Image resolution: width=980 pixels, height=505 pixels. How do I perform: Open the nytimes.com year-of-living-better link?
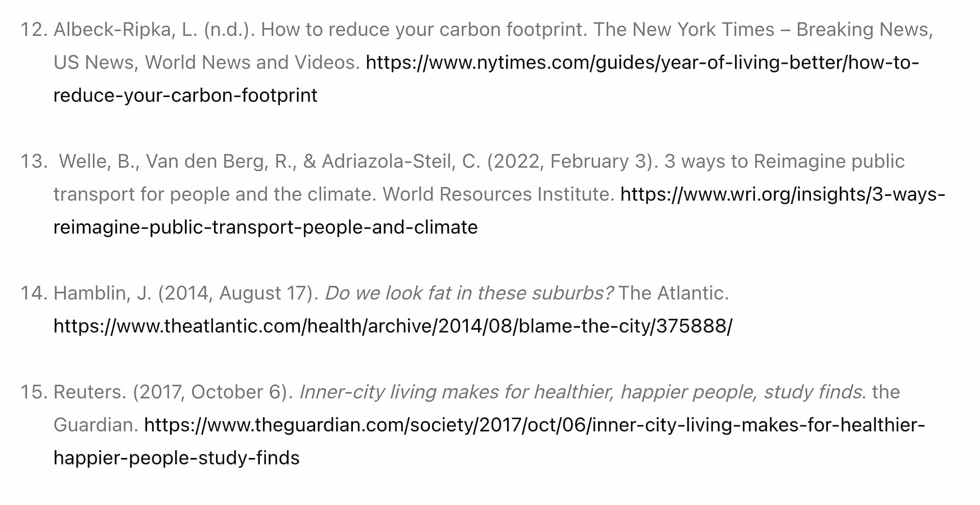click(x=642, y=62)
